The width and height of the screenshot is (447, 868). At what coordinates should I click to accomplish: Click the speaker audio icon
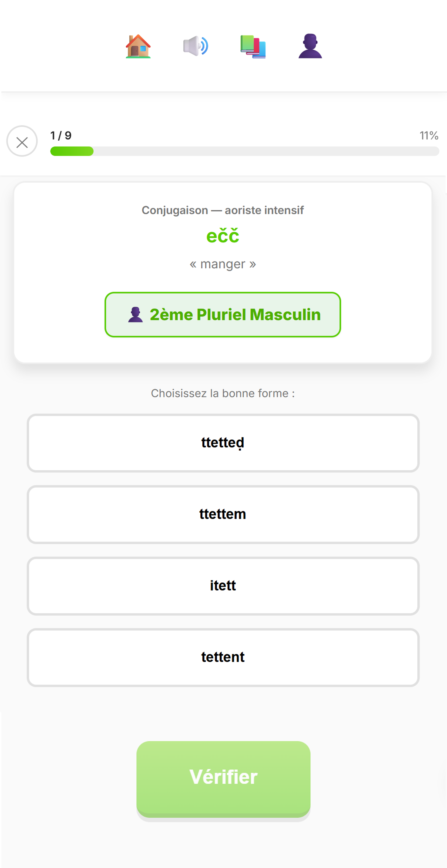click(x=196, y=46)
